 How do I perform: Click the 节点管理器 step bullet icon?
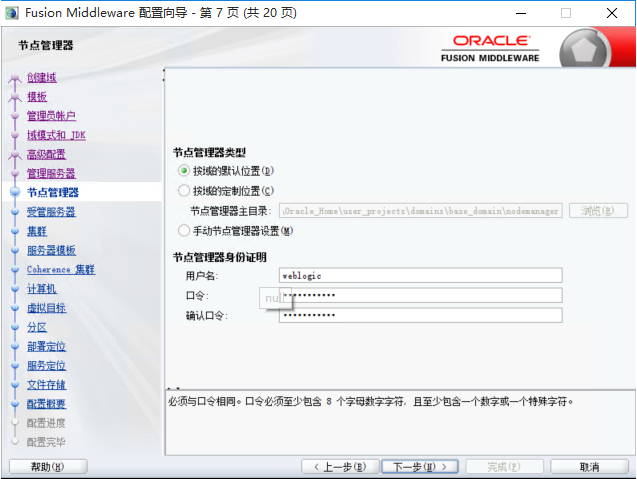pyautogui.click(x=15, y=192)
